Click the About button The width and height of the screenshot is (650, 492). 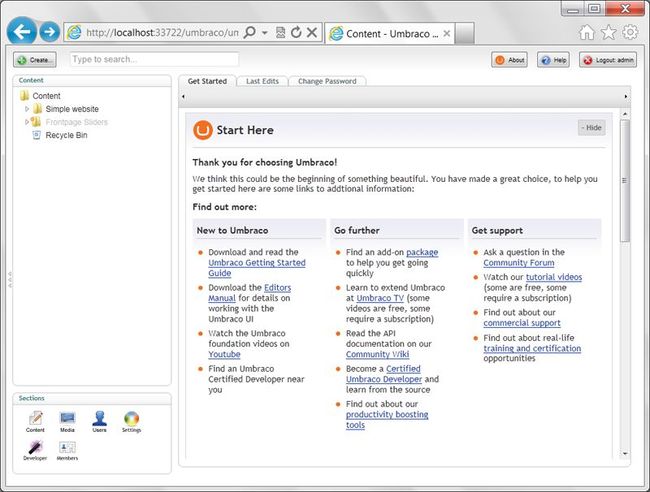tap(509, 60)
